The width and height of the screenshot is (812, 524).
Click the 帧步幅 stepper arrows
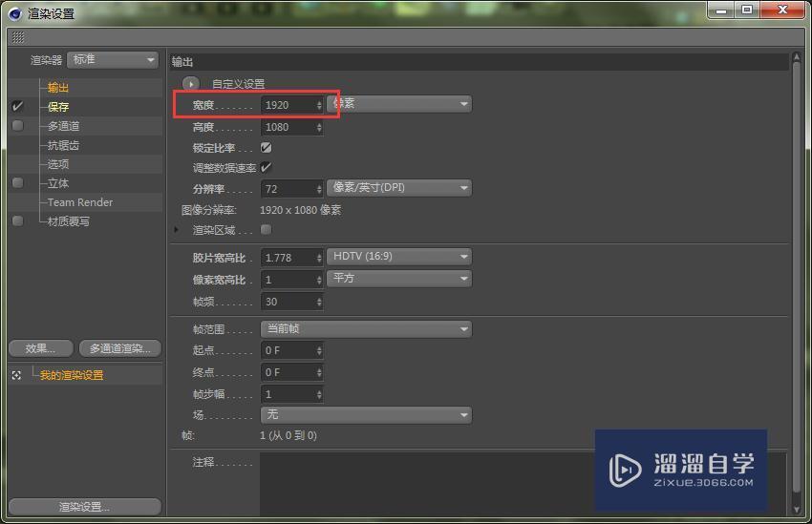[319, 395]
